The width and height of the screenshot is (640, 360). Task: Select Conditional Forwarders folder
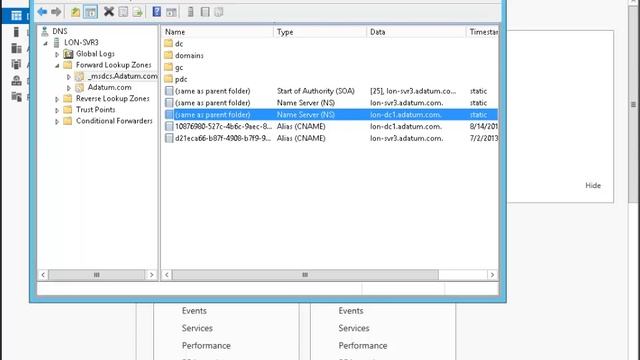tap(114, 121)
